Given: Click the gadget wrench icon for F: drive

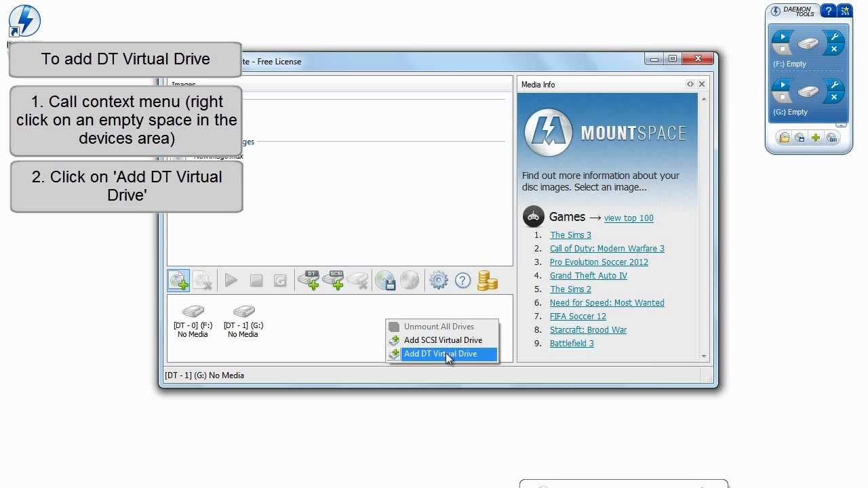Looking at the screenshot, I should click(x=834, y=37).
